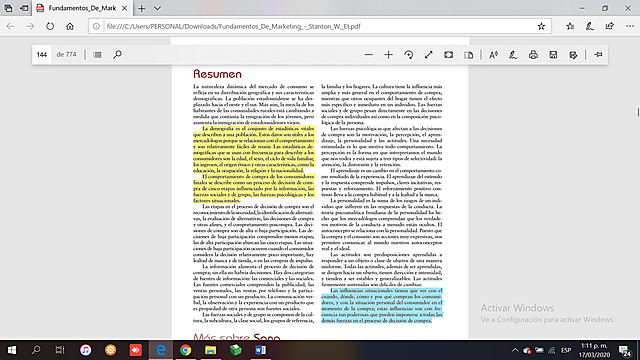Zoom in with the plus icon

[x=389, y=55]
